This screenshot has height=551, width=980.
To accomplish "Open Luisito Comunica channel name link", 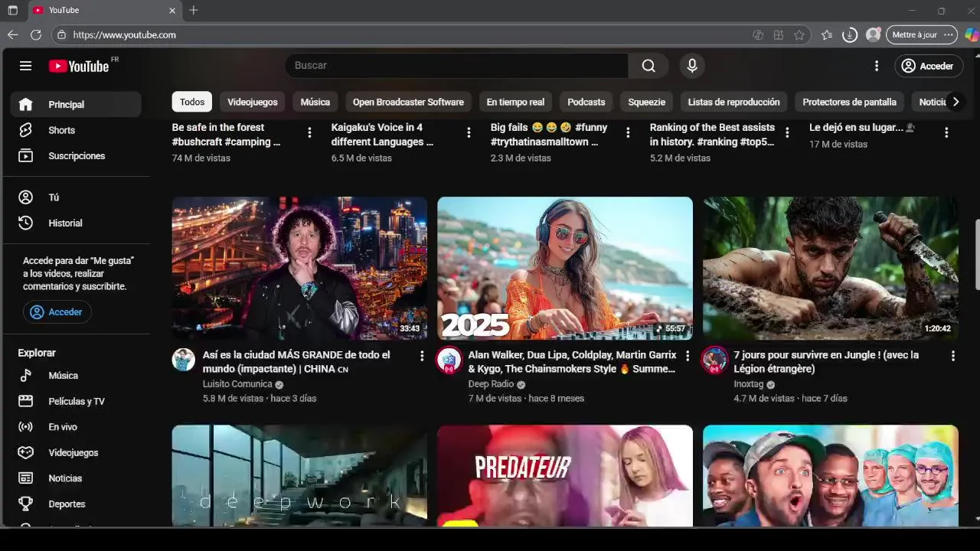I will (x=237, y=384).
